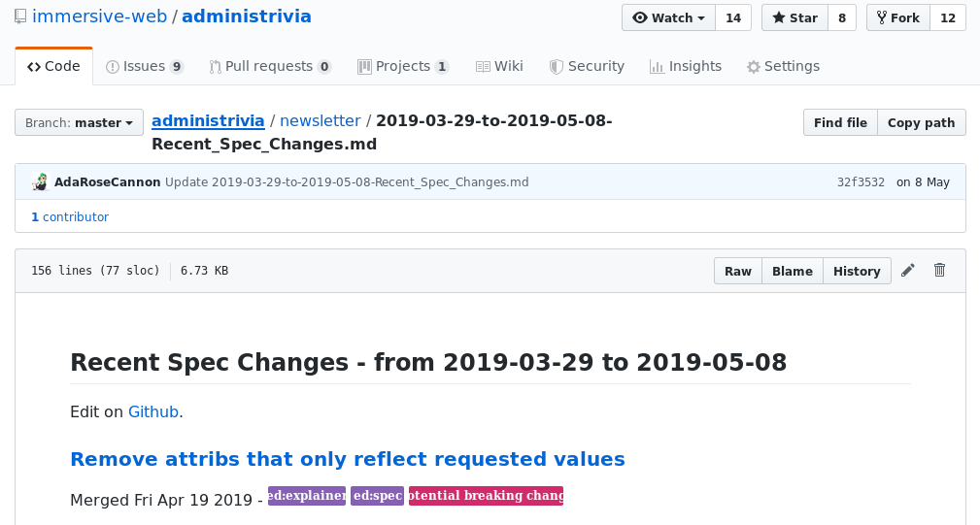Expand the Branch: master selector

click(x=79, y=122)
